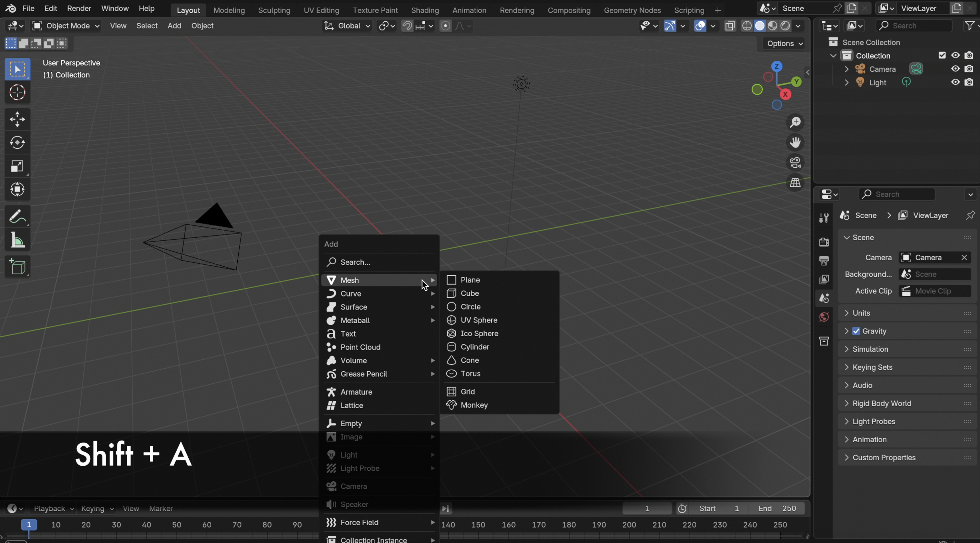Exclude Collection from view layer checkbox

[942, 55]
